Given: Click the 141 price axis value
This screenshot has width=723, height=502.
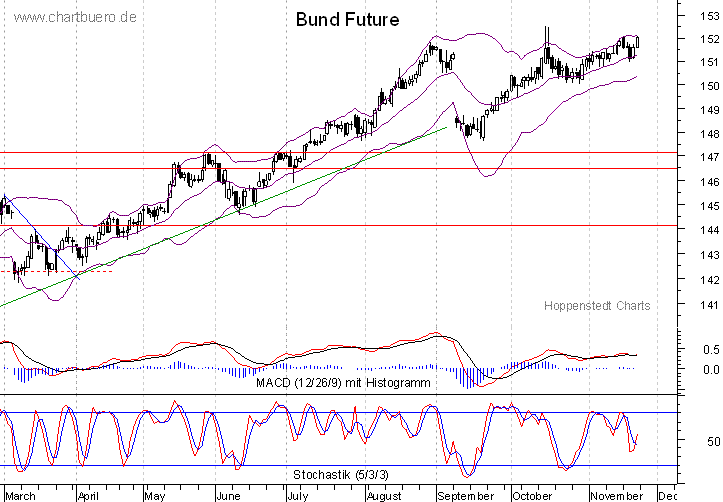Looking at the screenshot, I should pyautogui.click(x=709, y=304).
